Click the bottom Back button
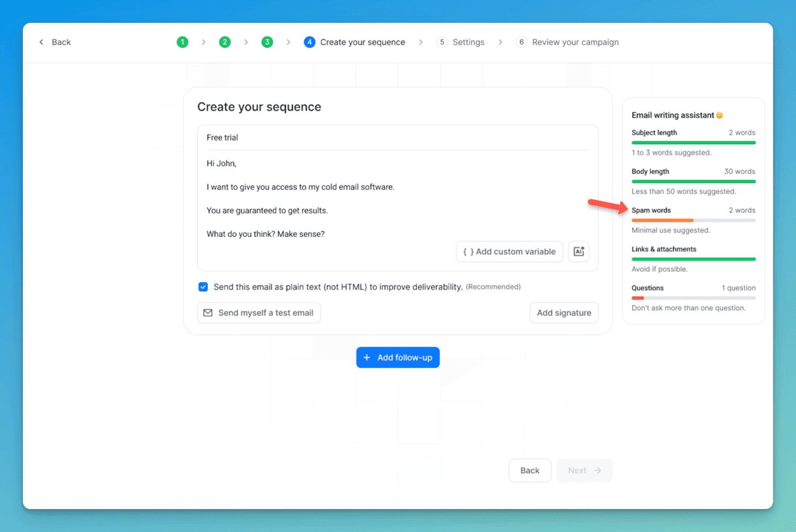 point(530,470)
